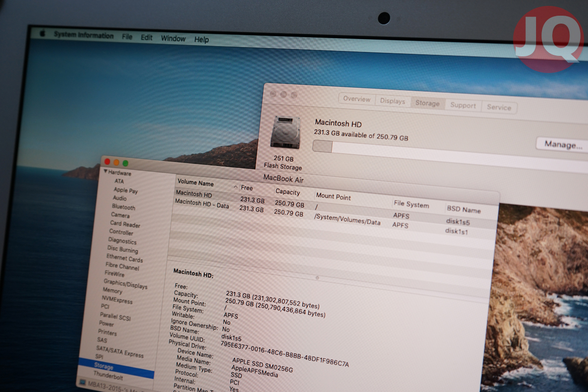
Task: Select SAS in the sidebar
Action: [x=101, y=340]
